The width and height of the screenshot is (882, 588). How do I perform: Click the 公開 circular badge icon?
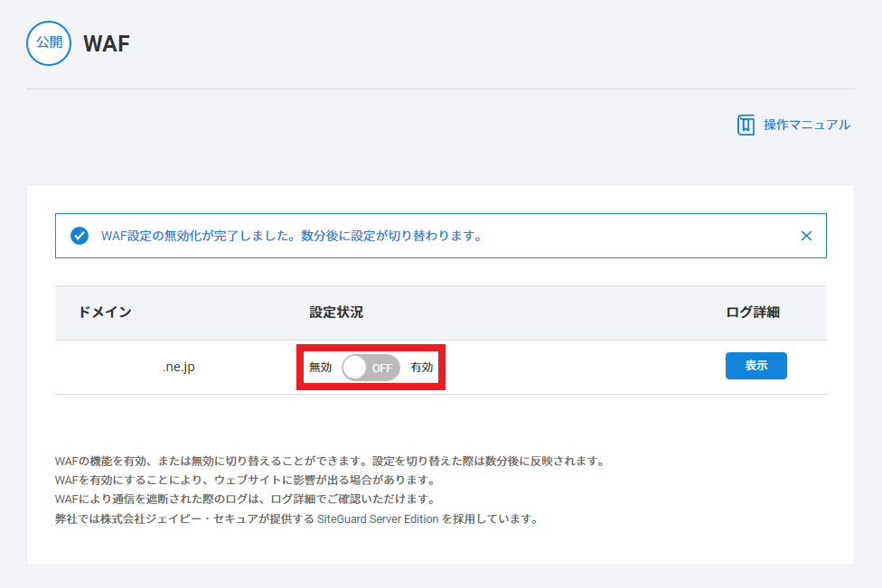[49, 43]
